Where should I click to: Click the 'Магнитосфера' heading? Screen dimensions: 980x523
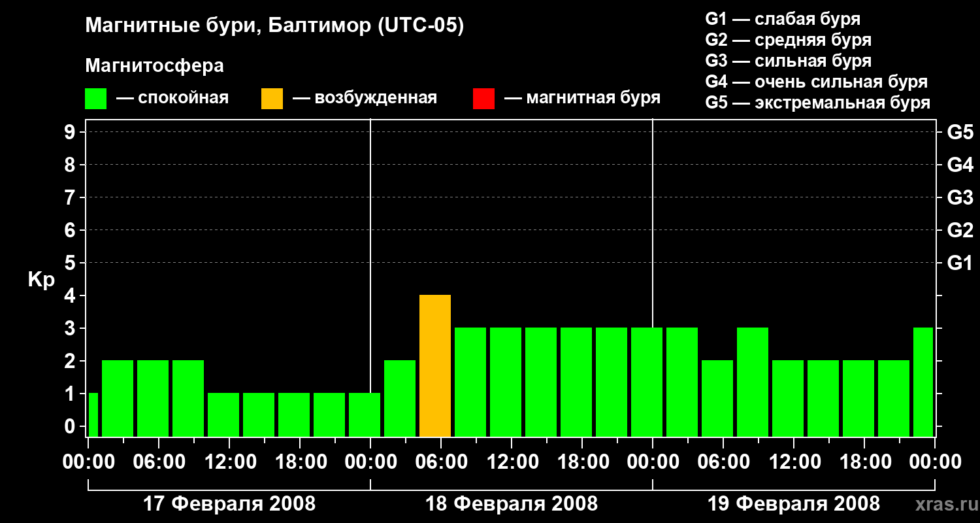pyautogui.click(x=155, y=66)
